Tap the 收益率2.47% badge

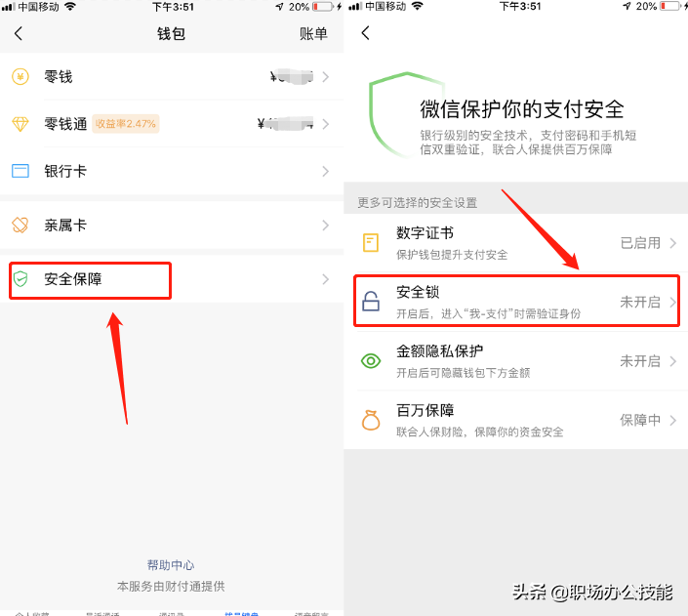point(126,124)
